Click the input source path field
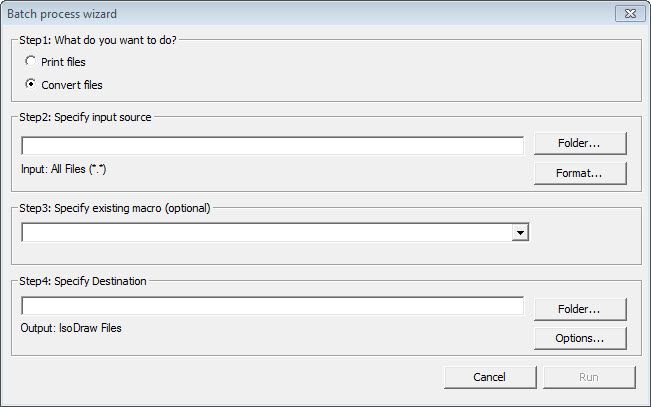The height and width of the screenshot is (407, 651). pos(272,146)
